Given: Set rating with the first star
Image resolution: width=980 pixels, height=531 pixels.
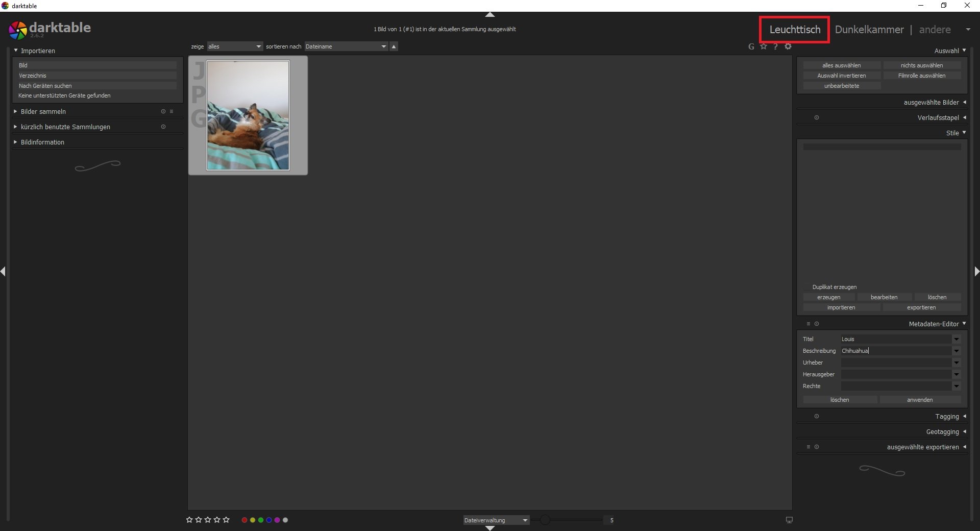Looking at the screenshot, I should [x=189, y=520].
